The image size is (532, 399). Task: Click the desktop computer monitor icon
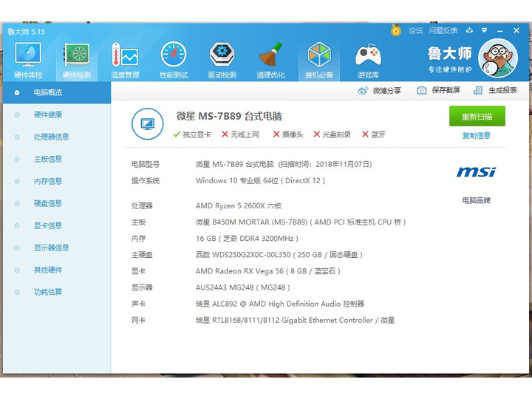tap(148, 124)
